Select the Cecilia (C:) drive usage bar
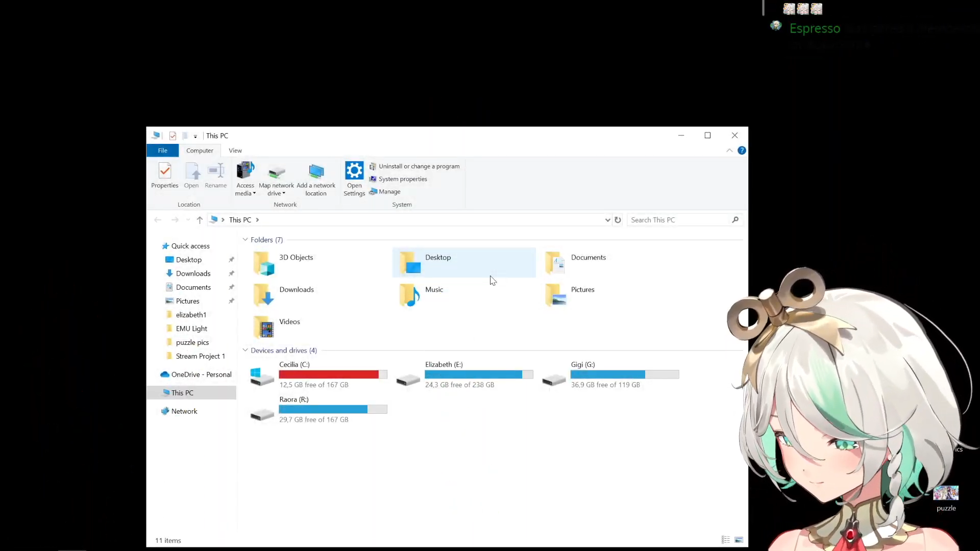The width and height of the screenshot is (980, 551). [333, 374]
